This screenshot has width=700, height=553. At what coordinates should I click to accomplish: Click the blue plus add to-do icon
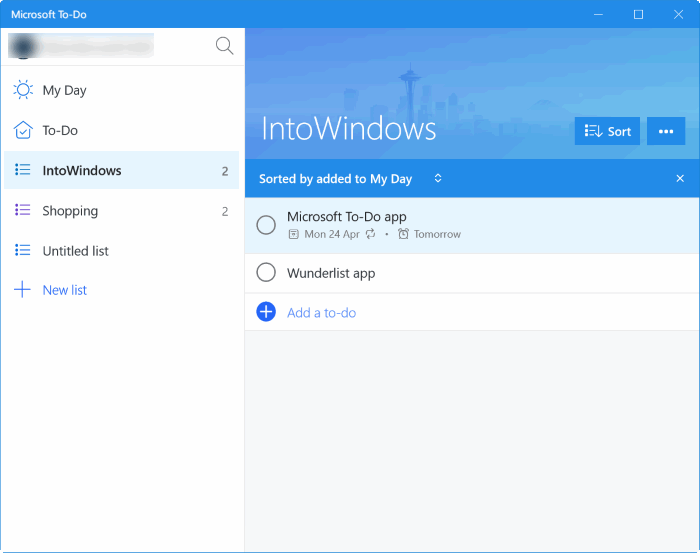(266, 312)
